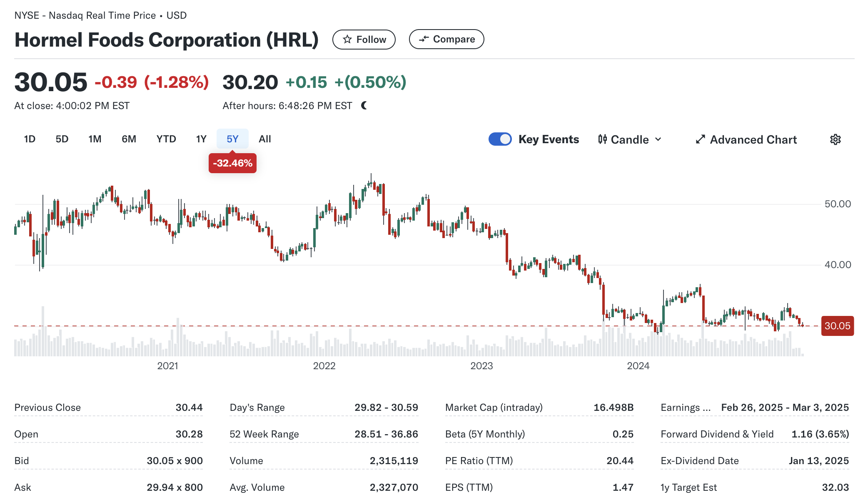Viewport: 868px width, 502px height.
Task: Click the after-hours moon icon
Action: (x=364, y=106)
